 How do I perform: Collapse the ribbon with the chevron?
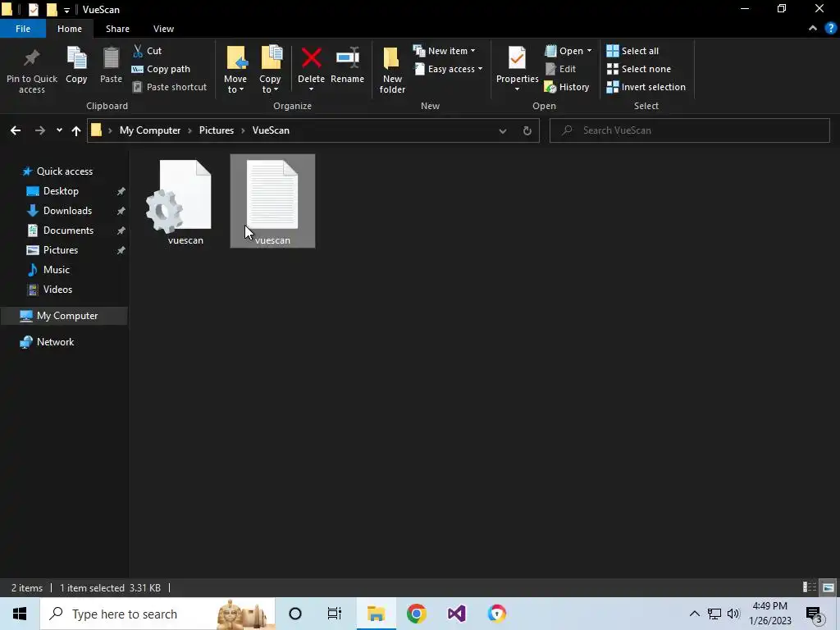[x=813, y=29]
